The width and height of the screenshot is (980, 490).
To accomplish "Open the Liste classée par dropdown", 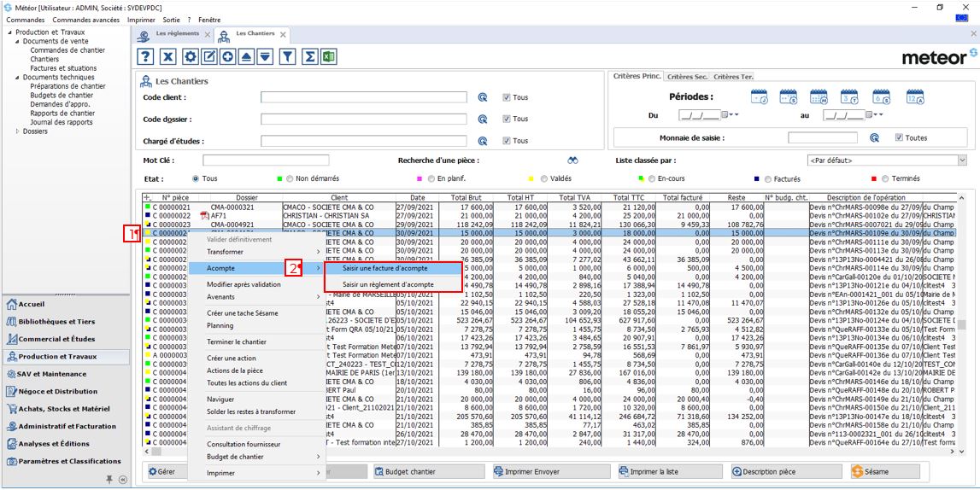I will (x=961, y=160).
